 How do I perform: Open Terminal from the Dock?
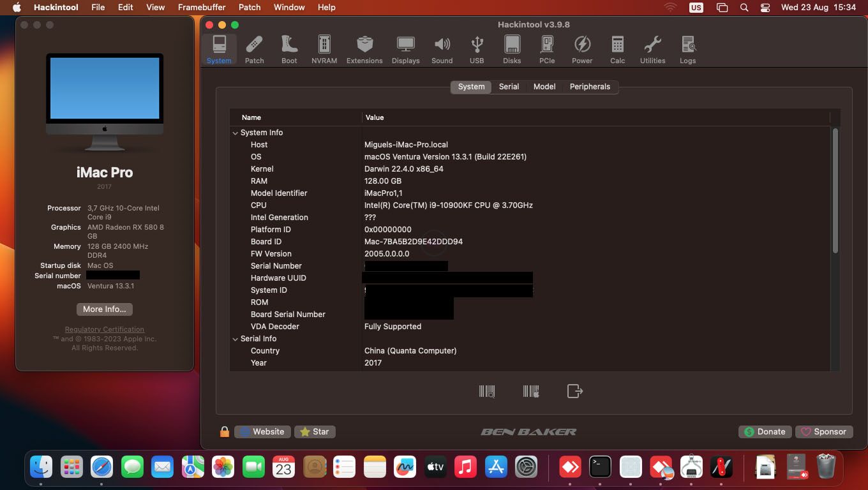600,468
